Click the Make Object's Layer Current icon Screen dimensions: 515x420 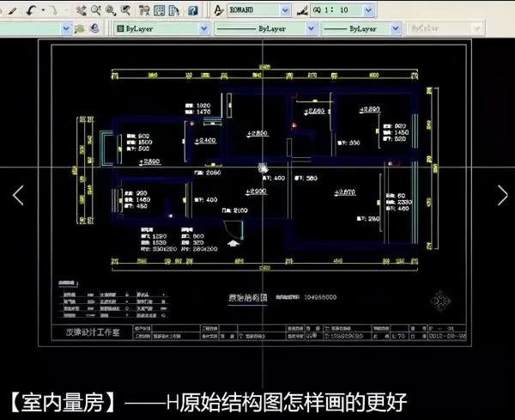point(80,29)
